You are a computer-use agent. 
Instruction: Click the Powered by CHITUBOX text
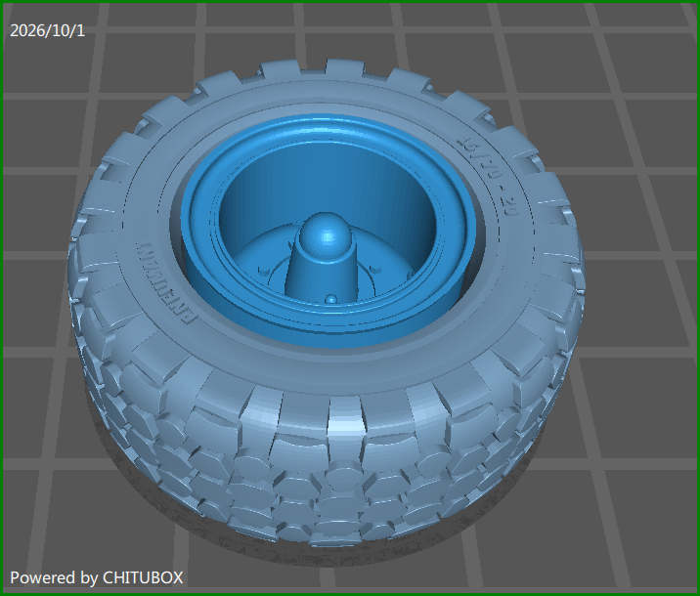coord(97,577)
